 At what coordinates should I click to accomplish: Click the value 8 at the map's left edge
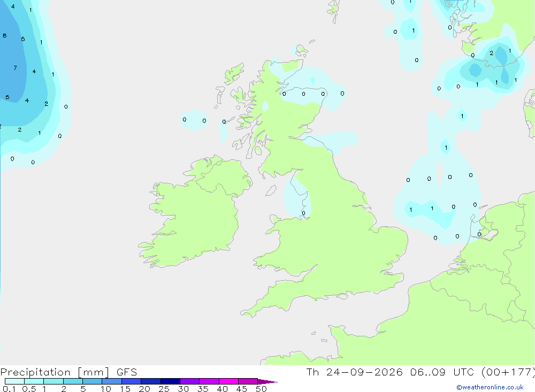[x=4, y=35]
